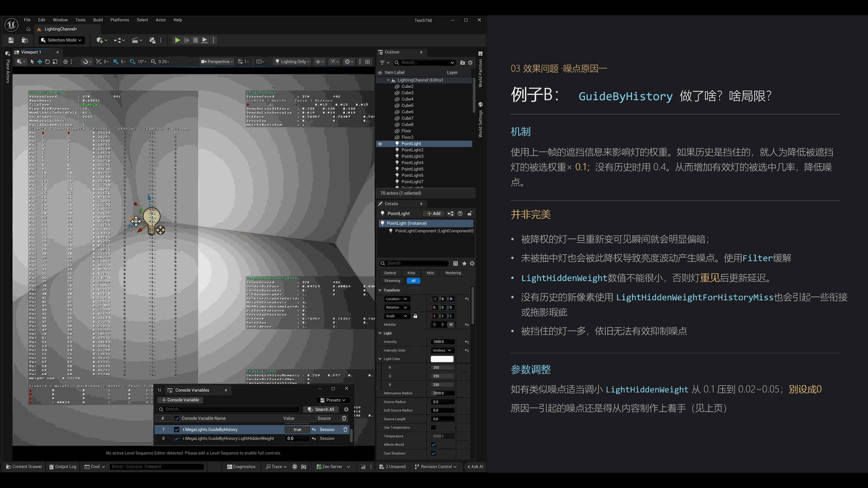Toggle the world/local coordinate globe icon
The width and height of the screenshot is (868, 488).
66,62
